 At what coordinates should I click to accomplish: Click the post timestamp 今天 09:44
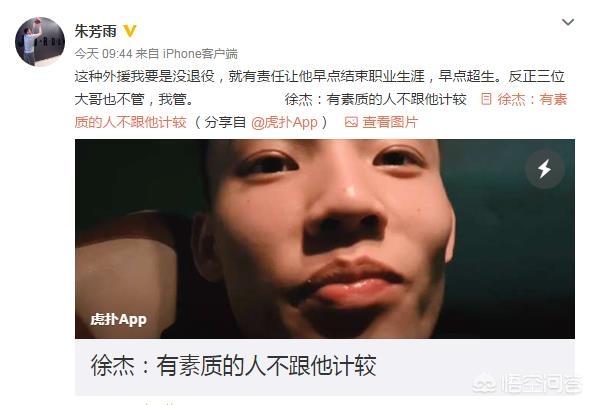103,54
